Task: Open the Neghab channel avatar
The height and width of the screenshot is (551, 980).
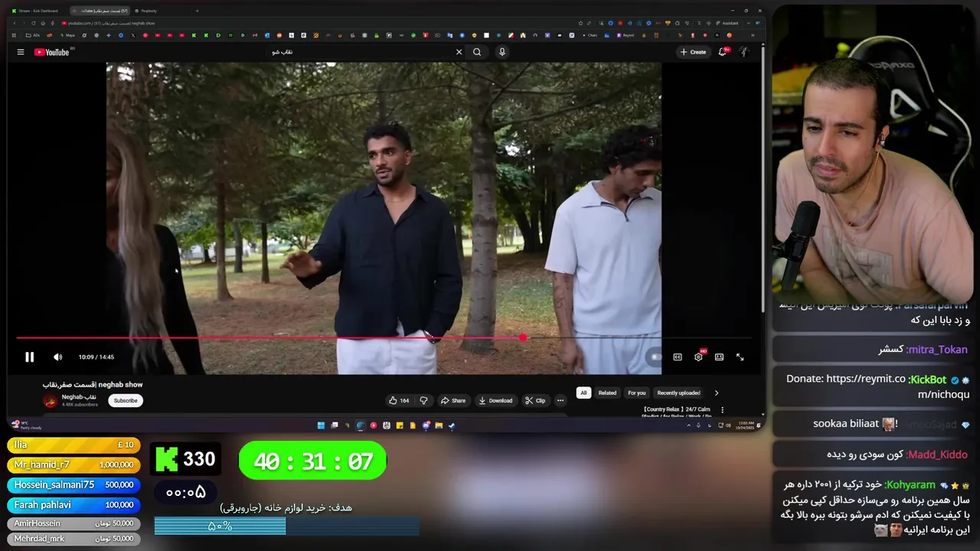Action: (x=50, y=400)
